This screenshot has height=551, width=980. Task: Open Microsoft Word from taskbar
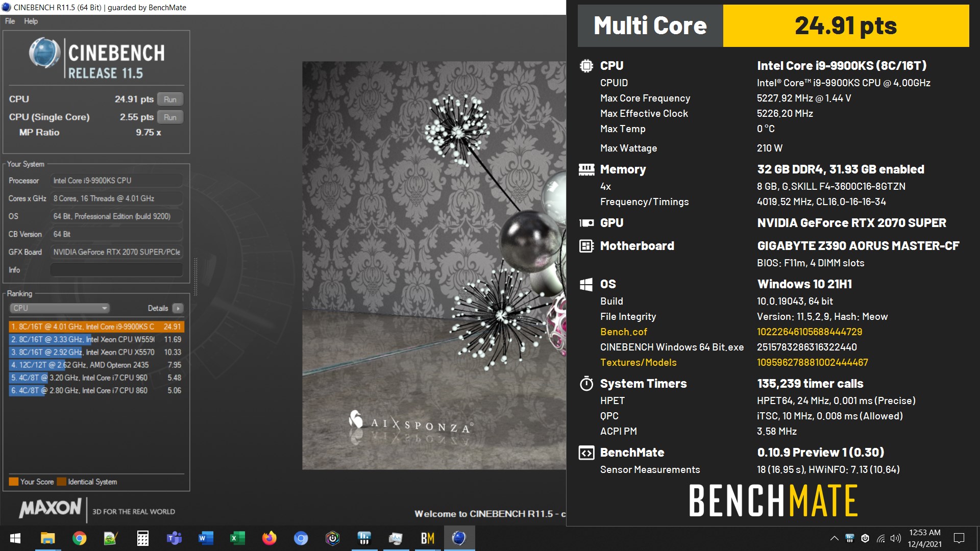click(206, 538)
